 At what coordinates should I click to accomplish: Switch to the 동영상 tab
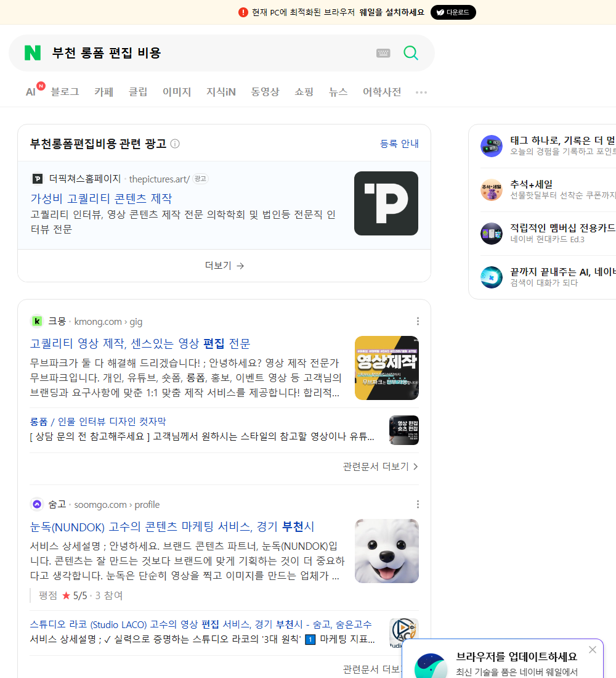pos(265,92)
